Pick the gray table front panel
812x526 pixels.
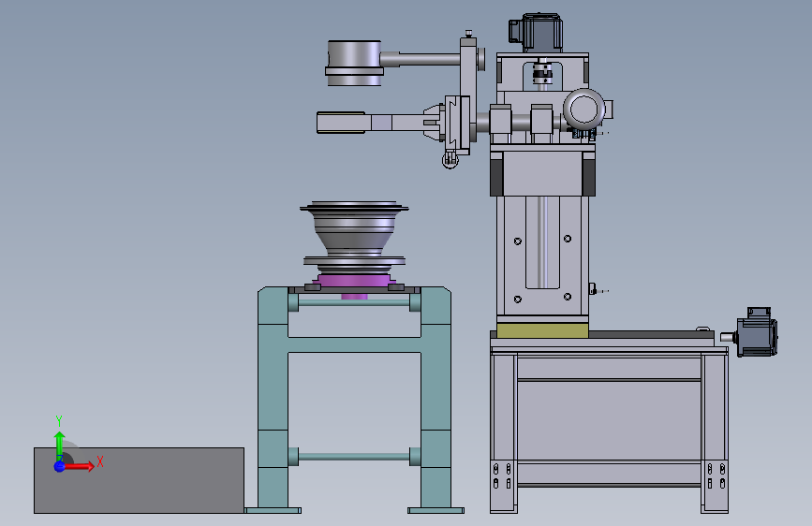(x=609, y=420)
